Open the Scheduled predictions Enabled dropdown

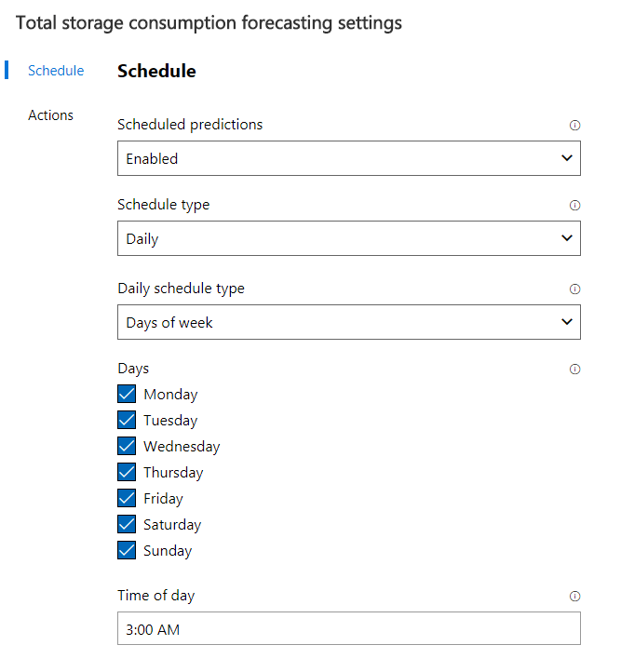click(348, 158)
